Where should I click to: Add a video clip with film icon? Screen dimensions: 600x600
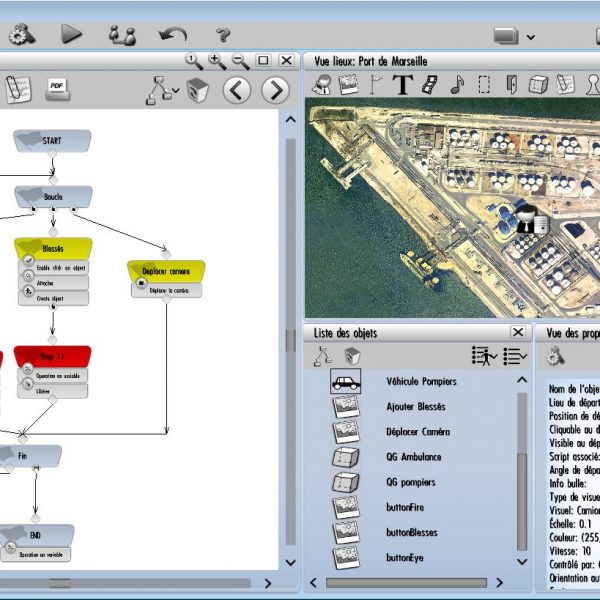pos(430,84)
